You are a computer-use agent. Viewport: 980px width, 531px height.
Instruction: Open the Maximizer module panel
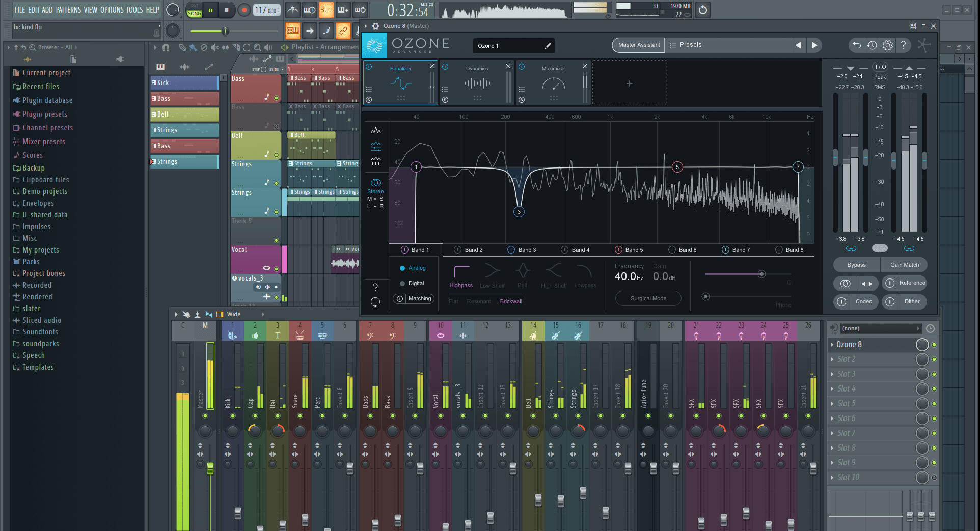[553, 82]
